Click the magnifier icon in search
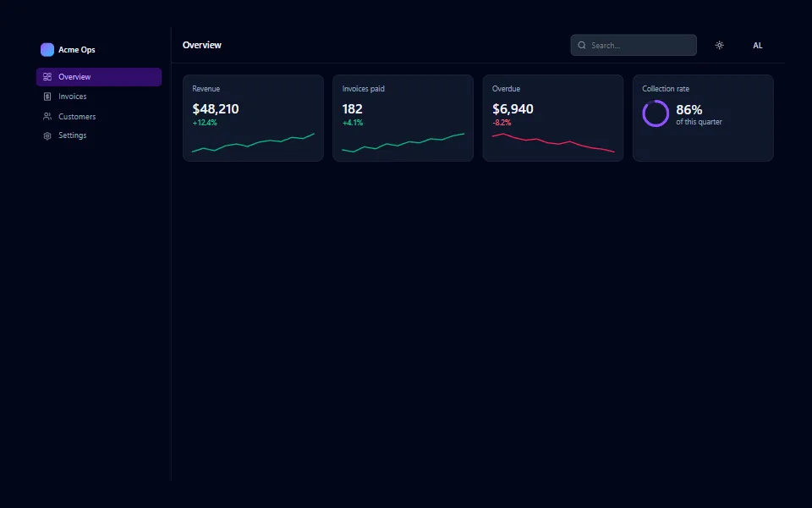The height and width of the screenshot is (508, 812). coord(582,45)
